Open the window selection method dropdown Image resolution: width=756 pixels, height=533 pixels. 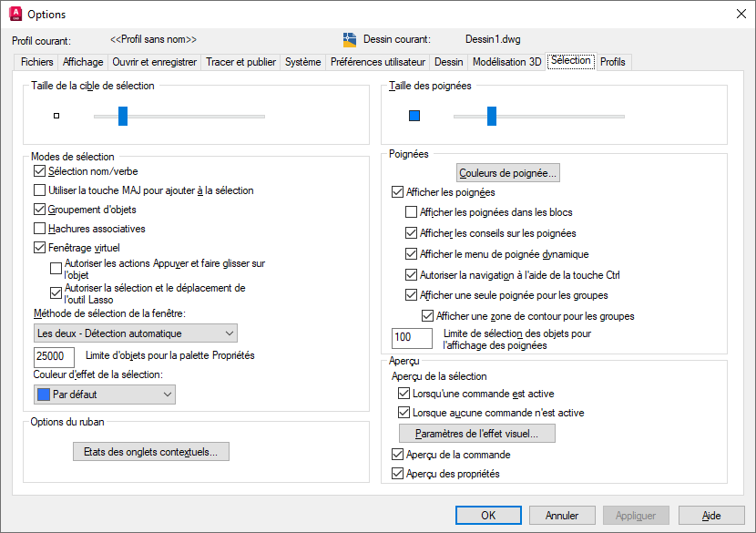point(135,333)
